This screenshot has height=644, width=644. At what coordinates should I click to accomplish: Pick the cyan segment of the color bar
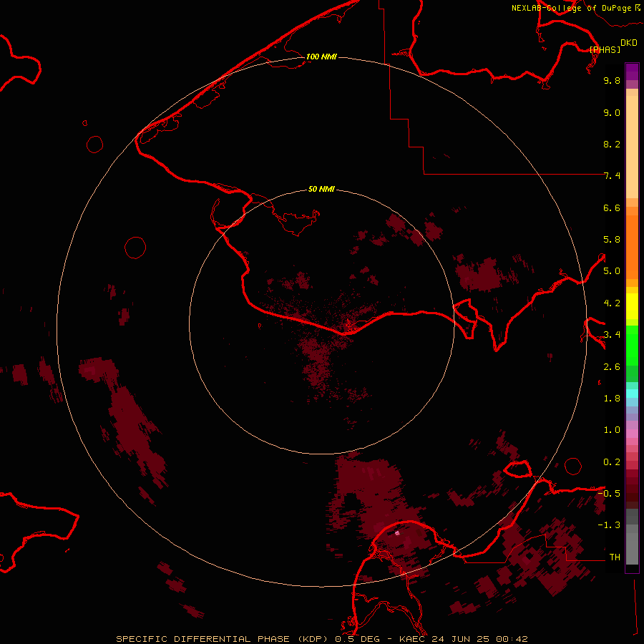(632, 394)
